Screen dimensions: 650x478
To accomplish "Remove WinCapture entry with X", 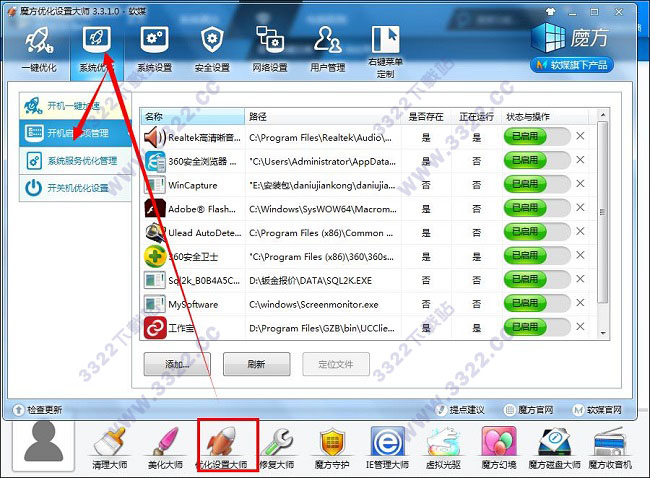I will pyautogui.click(x=580, y=183).
